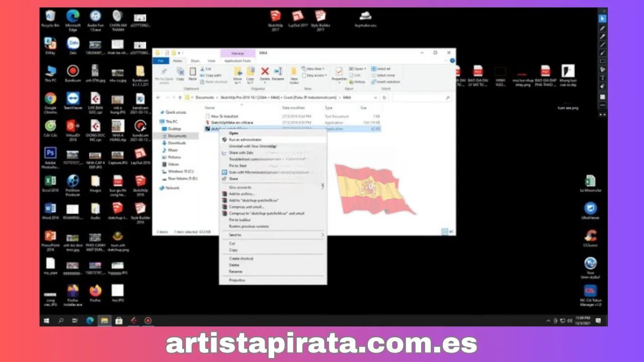Click Rename in the Explorer ribbon
The width and height of the screenshot is (644, 362).
(278, 74)
